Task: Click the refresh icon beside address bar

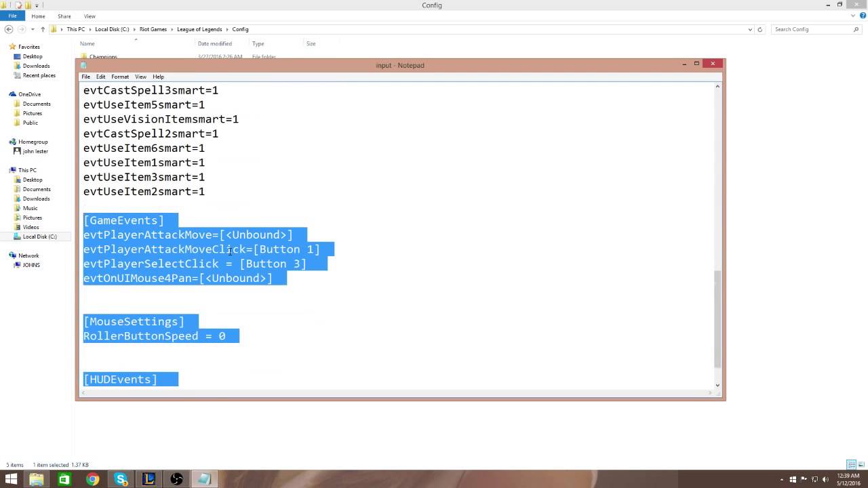Action: coord(760,29)
